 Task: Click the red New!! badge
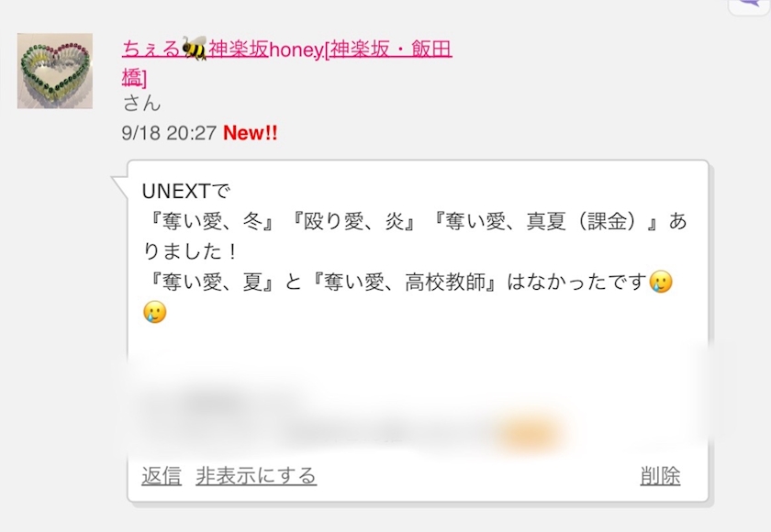(251, 133)
